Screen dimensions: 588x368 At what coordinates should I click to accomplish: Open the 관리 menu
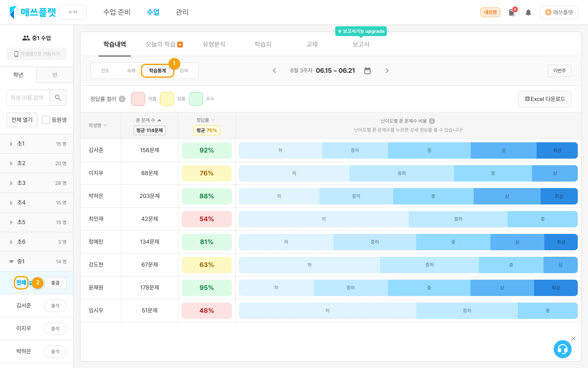(x=182, y=12)
